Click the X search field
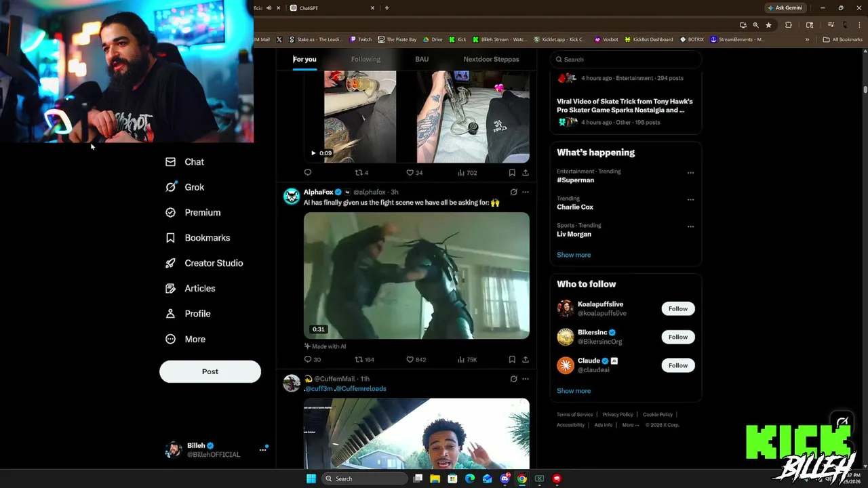 [x=625, y=59]
